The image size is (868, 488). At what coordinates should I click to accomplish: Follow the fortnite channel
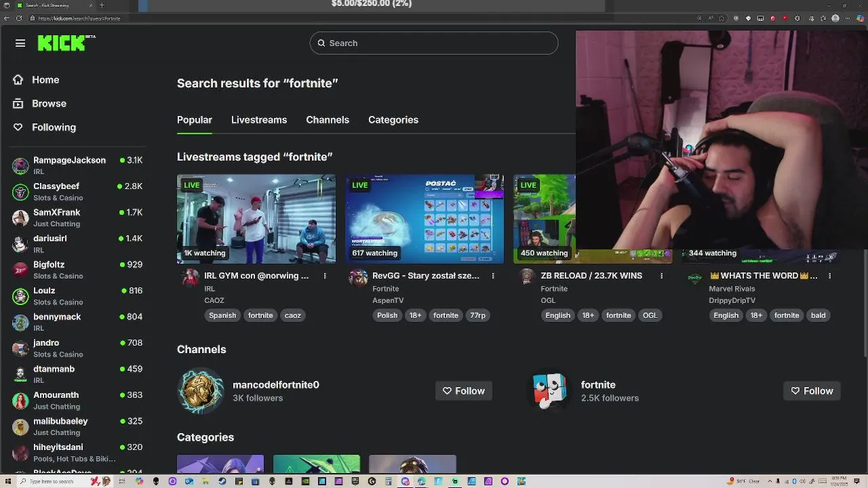point(812,391)
